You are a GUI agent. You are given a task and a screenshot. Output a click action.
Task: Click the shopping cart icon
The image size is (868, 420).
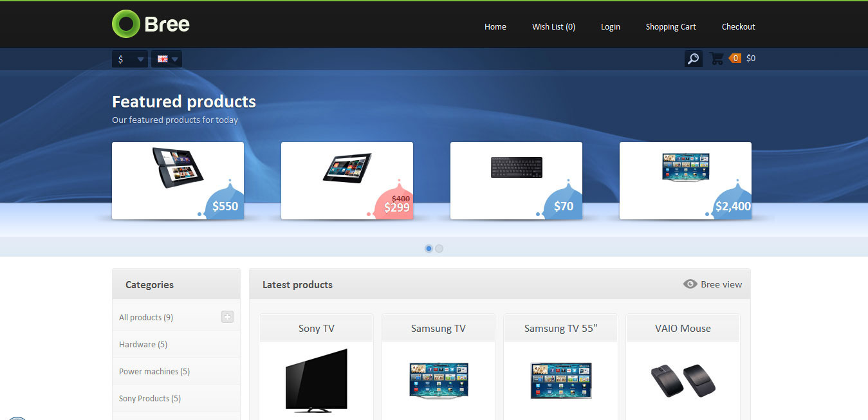pos(716,59)
